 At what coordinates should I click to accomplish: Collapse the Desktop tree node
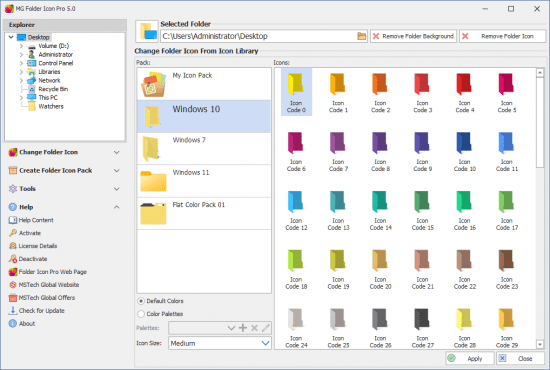[x=11, y=37]
